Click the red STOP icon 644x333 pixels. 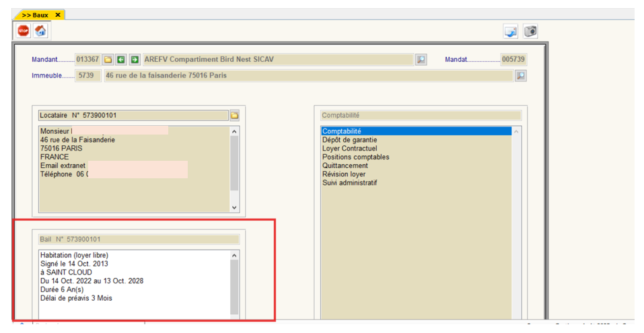24,31
